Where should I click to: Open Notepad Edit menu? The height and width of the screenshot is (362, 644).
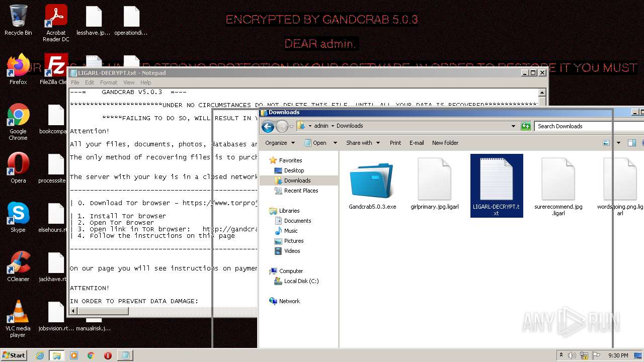click(x=90, y=82)
